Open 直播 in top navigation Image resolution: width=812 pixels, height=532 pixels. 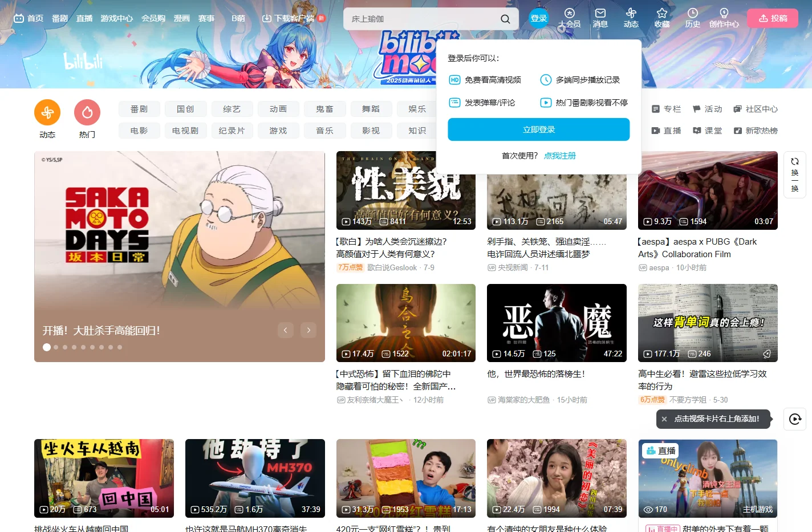tap(84, 18)
